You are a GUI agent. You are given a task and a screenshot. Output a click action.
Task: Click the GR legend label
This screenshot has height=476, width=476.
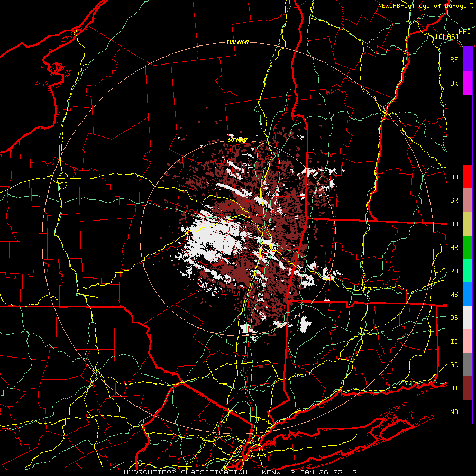[454, 200]
